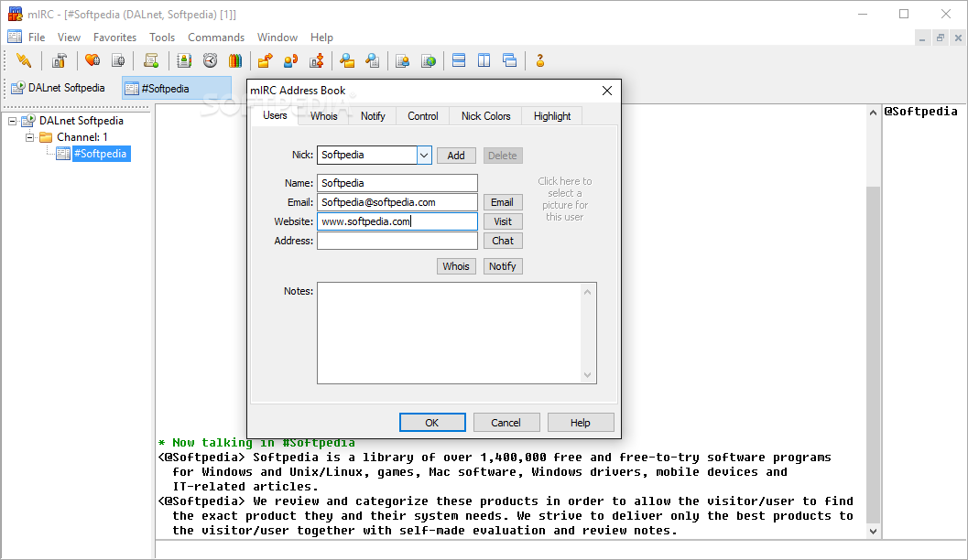
Task: Select the DALnet Softpedia switchbar button
Action: coord(59,88)
